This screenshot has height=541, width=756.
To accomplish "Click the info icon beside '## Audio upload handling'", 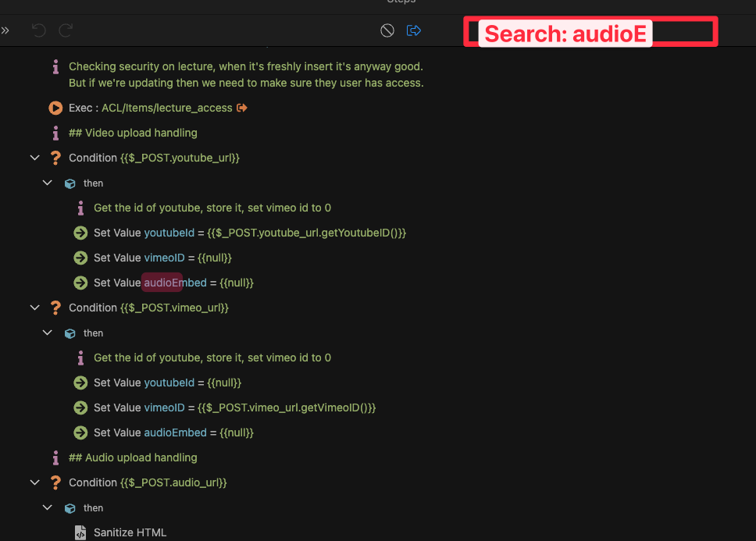I will point(55,457).
